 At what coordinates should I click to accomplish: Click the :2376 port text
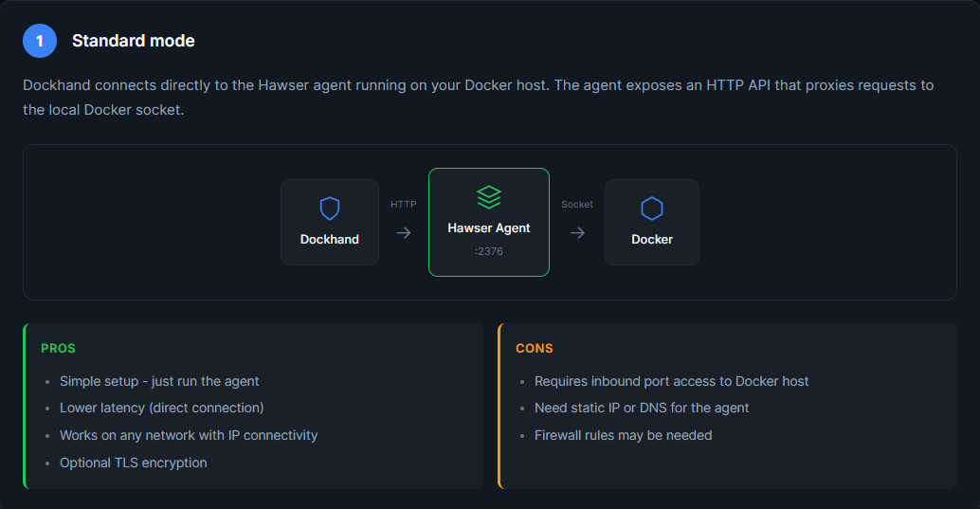coord(489,251)
